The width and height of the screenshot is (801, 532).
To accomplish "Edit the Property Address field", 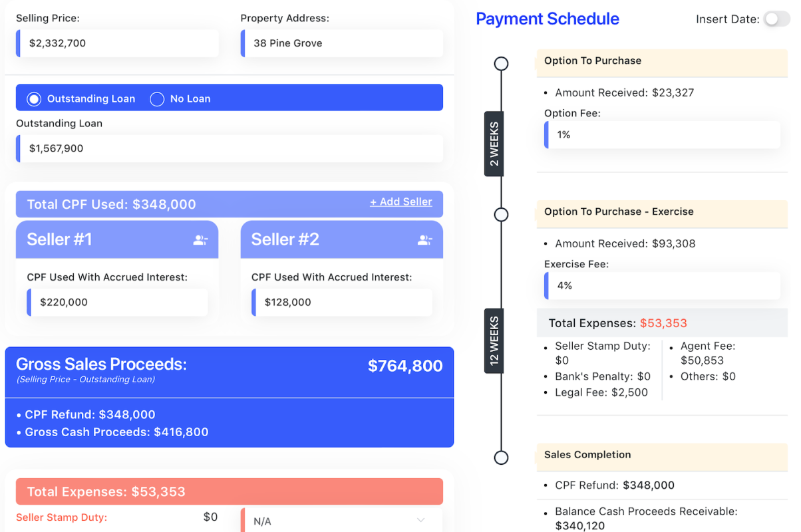I will pyautogui.click(x=342, y=43).
